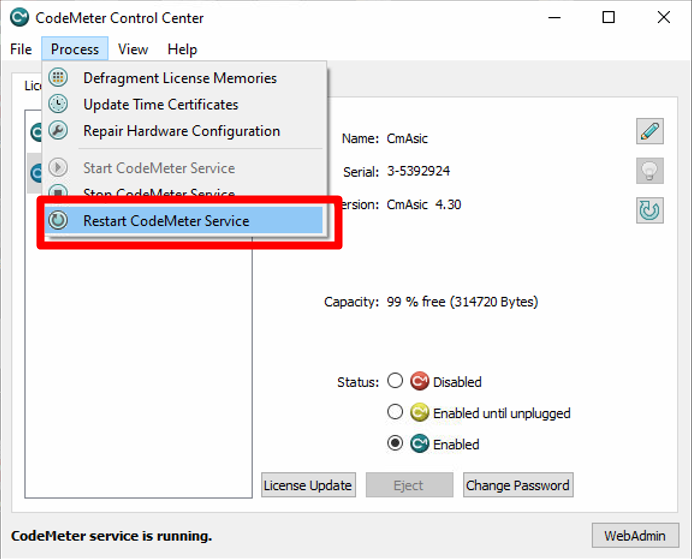Click the License Update button
Screen dimensions: 692x559
pyautogui.click(x=308, y=486)
